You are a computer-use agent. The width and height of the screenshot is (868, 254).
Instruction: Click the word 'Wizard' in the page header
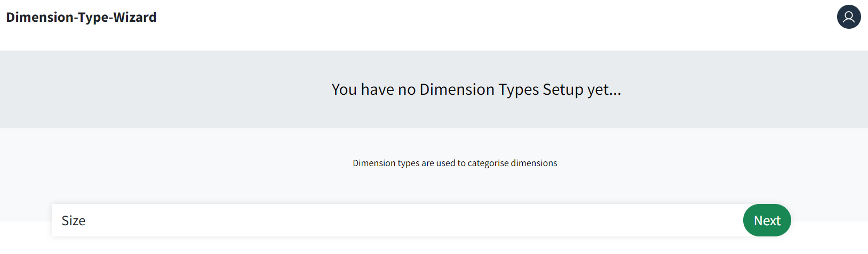tap(135, 17)
